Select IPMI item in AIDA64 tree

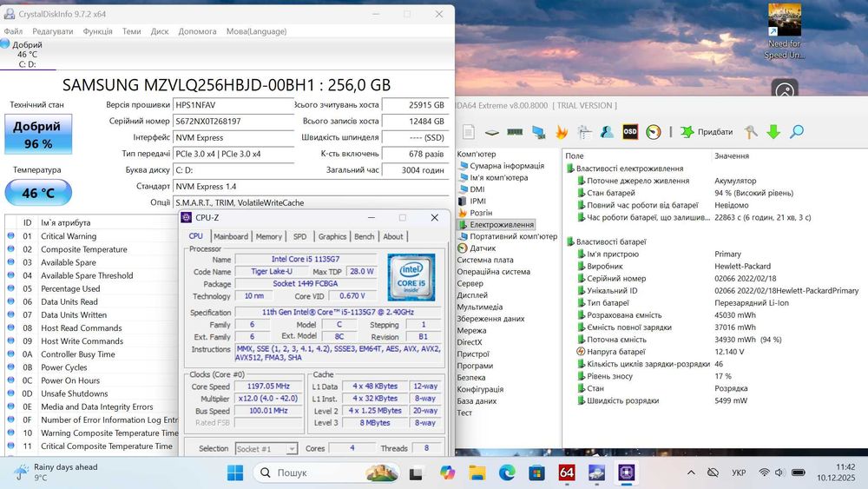coord(477,201)
